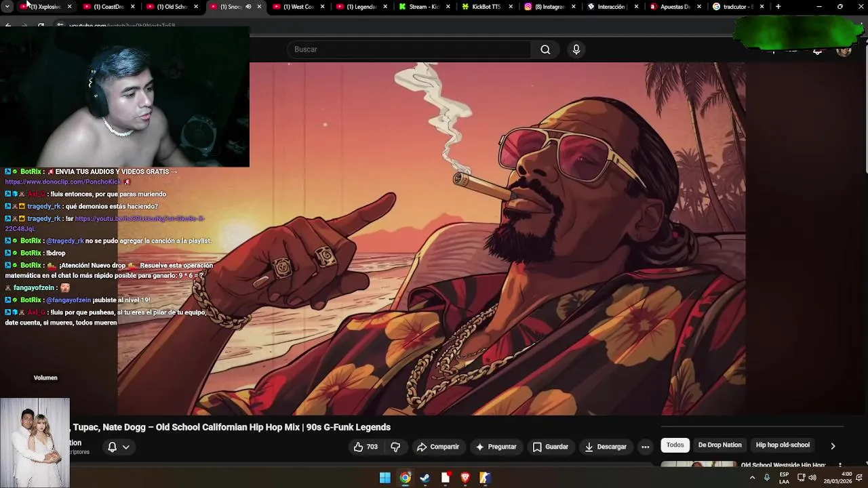Open options menu for Old School Westside Hip Hop video
The image size is (868, 488).
[x=840, y=466]
